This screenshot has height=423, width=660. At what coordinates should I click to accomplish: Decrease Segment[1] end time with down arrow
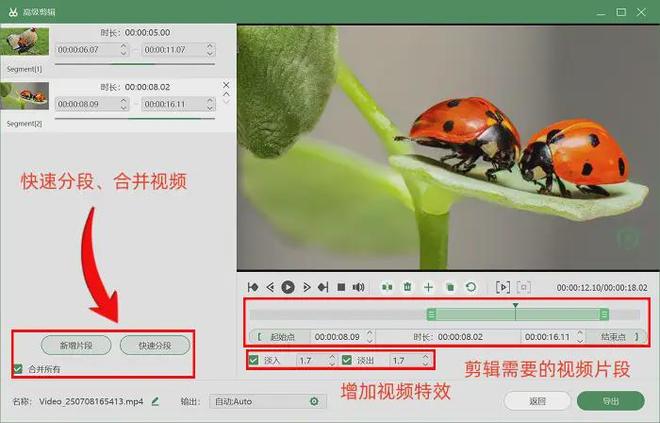pos(210,53)
